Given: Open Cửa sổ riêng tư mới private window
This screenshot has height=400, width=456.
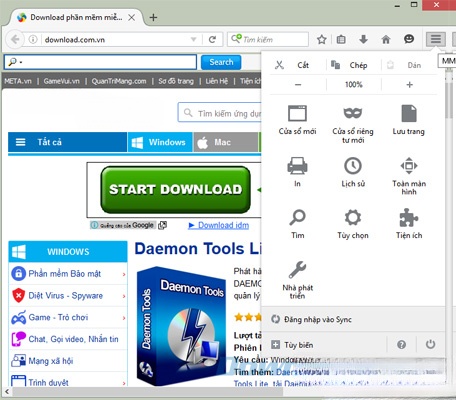Looking at the screenshot, I should [353, 124].
